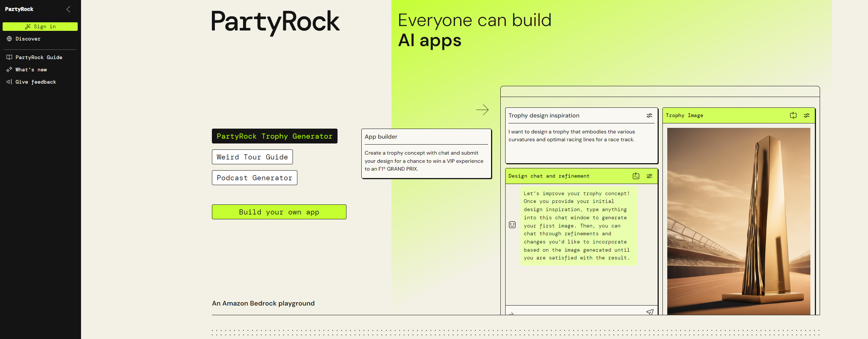Open settings icon of Design chat and refinement
This screenshot has height=339, width=868.
tap(649, 176)
